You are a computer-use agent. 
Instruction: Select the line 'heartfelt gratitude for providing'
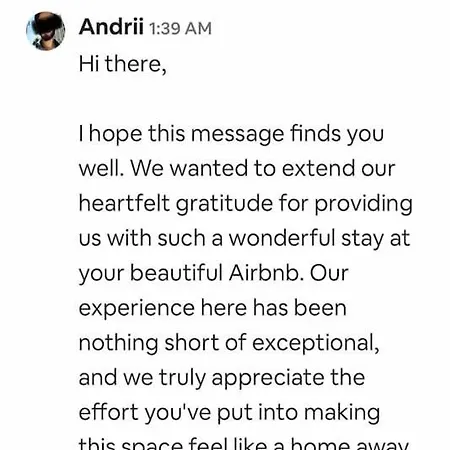[x=246, y=204]
